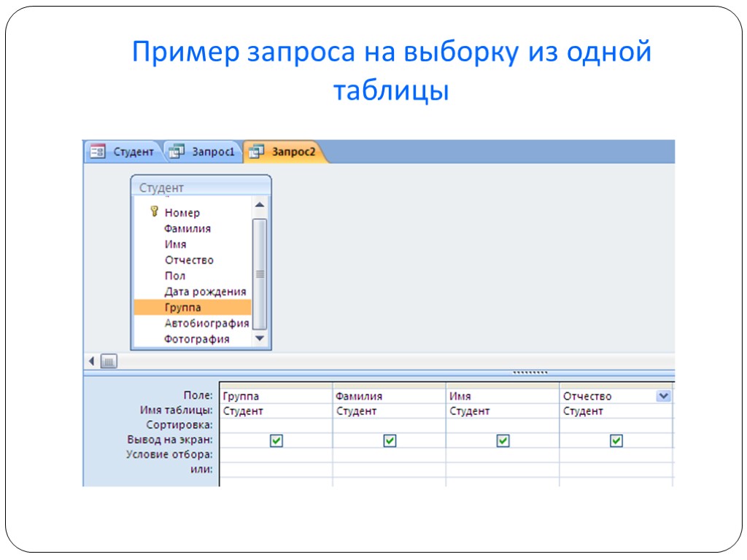This screenshot has width=747, height=560.
Task: Click Группа column selector bar
Action: coord(276,385)
